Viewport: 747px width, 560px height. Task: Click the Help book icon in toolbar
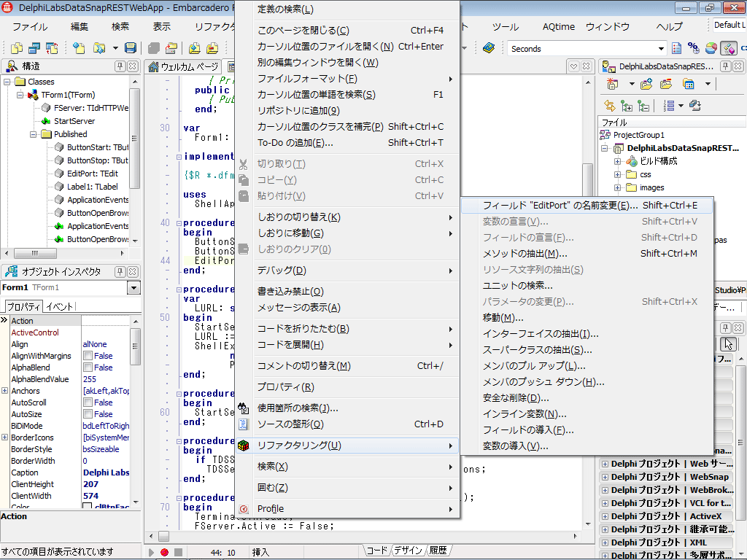click(489, 48)
